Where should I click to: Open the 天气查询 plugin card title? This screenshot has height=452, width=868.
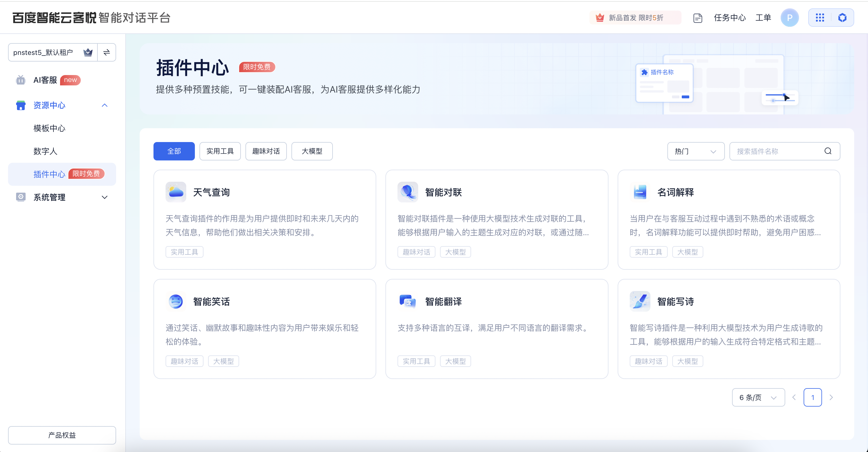click(211, 192)
